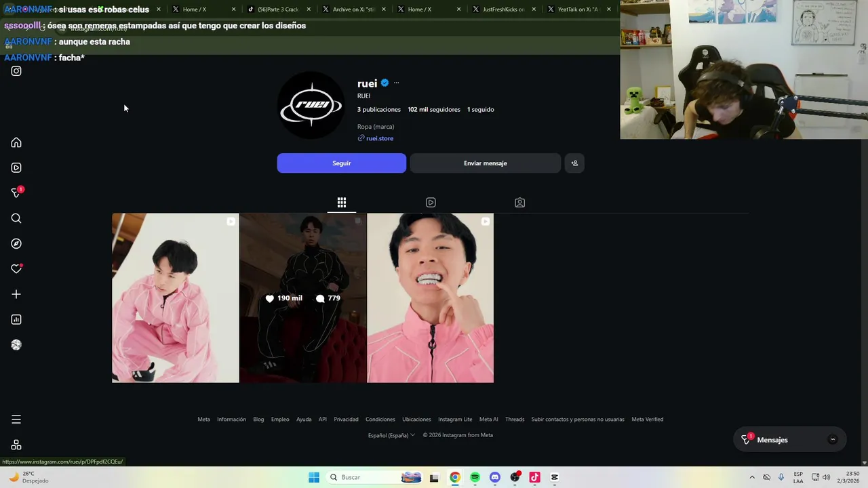Click the Información footer link
This screenshot has height=488, width=868.
pos(231,420)
